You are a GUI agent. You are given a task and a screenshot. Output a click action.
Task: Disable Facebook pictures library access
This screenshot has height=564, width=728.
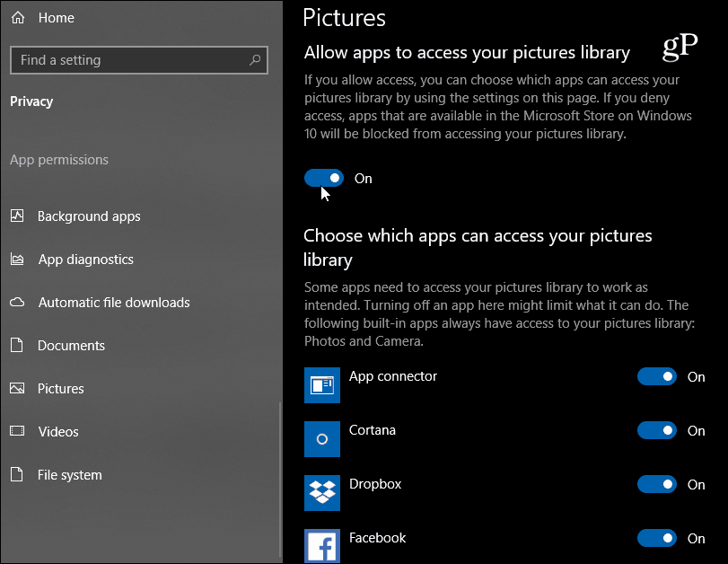pyautogui.click(x=656, y=538)
